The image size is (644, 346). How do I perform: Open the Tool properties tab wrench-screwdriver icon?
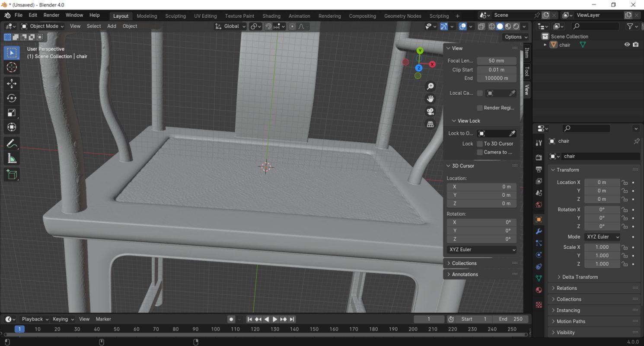click(x=539, y=143)
